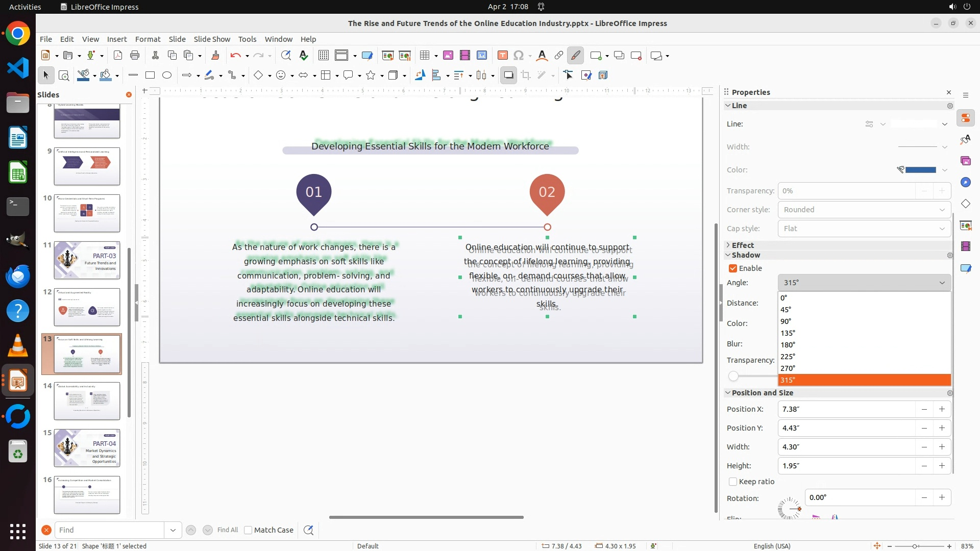980x551 pixels.
Task: Click the Find All button
Action: point(227,530)
